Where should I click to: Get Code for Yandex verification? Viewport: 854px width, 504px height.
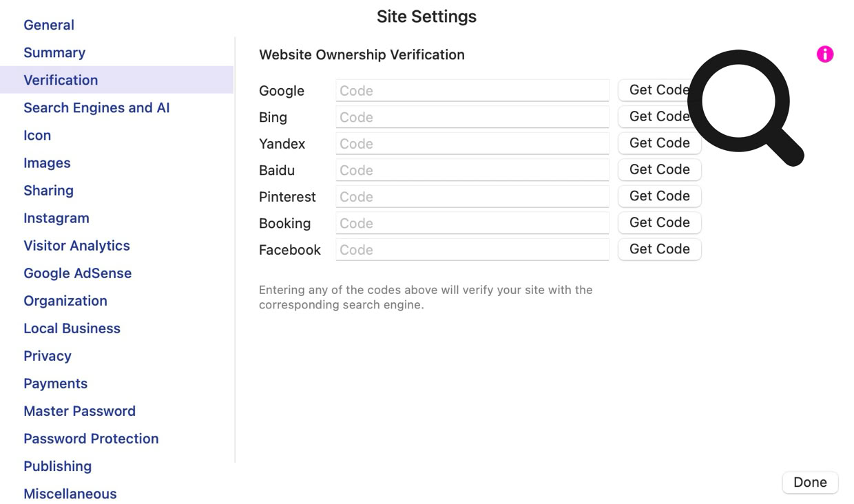659,143
